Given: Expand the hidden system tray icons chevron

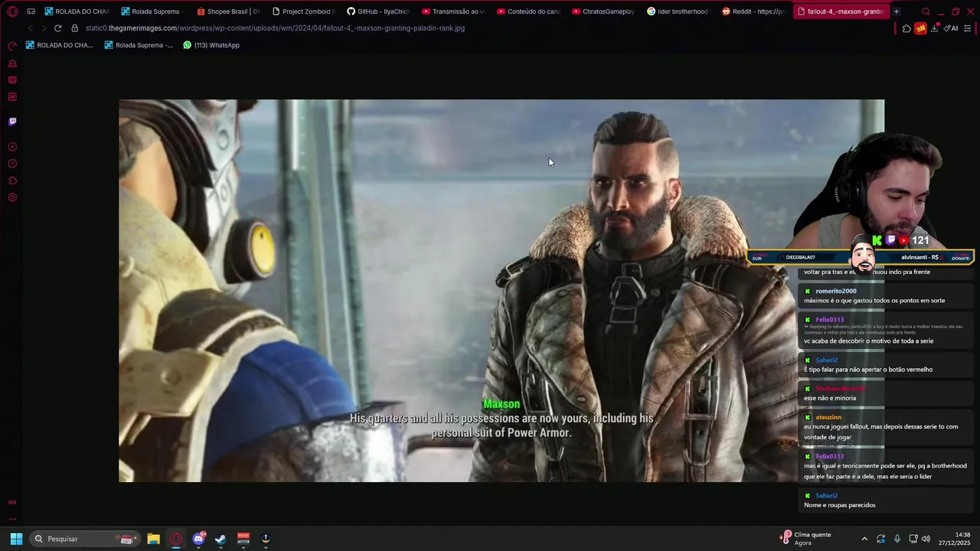Looking at the screenshot, I should (864, 539).
